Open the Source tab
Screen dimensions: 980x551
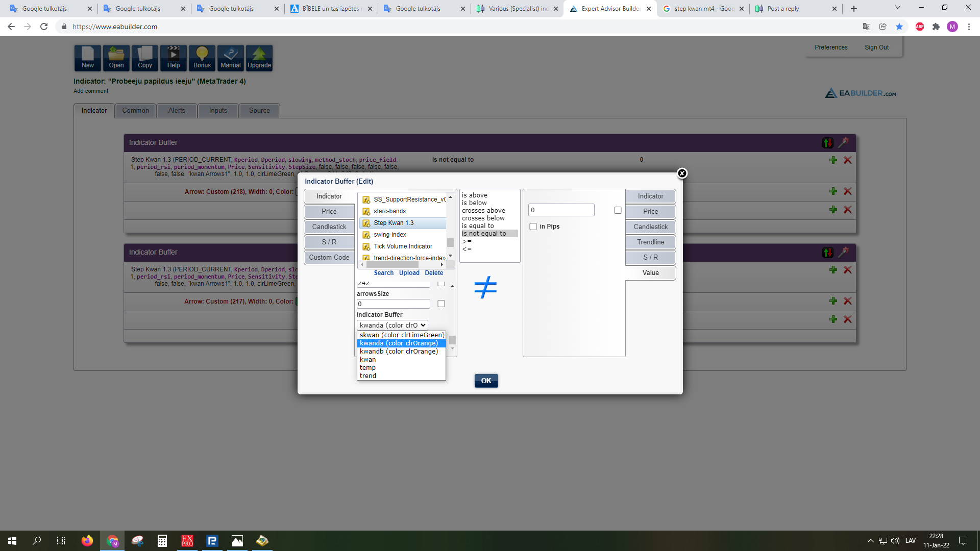(x=259, y=111)
